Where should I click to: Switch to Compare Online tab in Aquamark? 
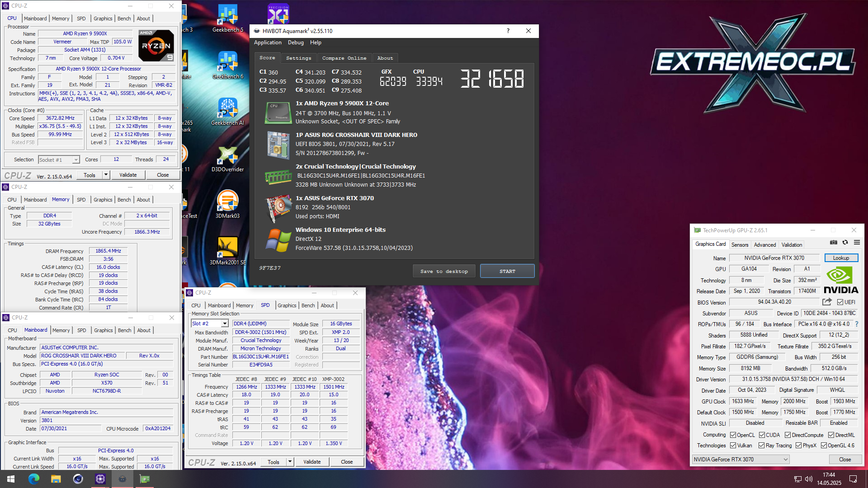point(344,58)
